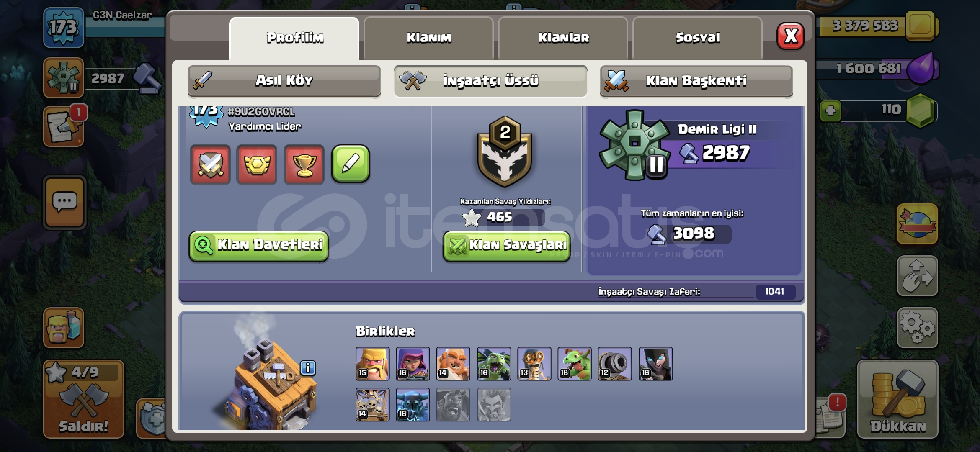Screen dimensions: 980x452
Task: Add gems with green plus button
Action: coord(831,111)
